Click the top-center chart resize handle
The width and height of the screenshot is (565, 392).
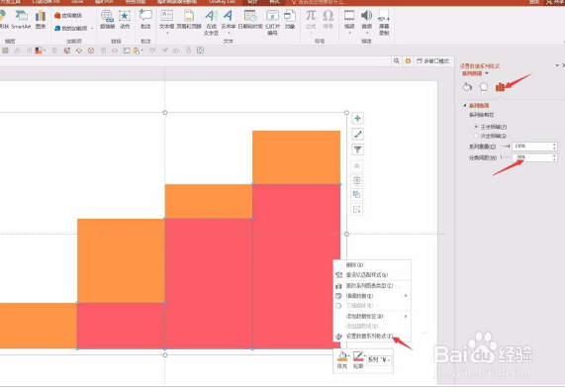165,113
